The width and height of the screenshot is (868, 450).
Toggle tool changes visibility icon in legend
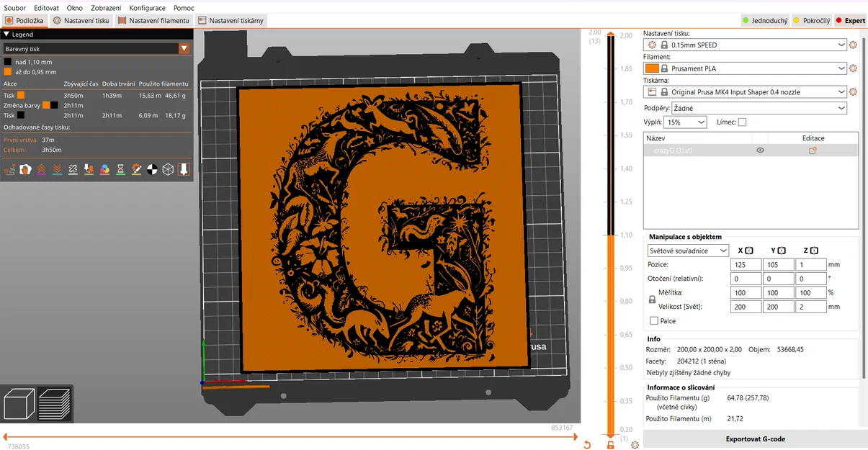pyautogui.click(x=89, y=169)
